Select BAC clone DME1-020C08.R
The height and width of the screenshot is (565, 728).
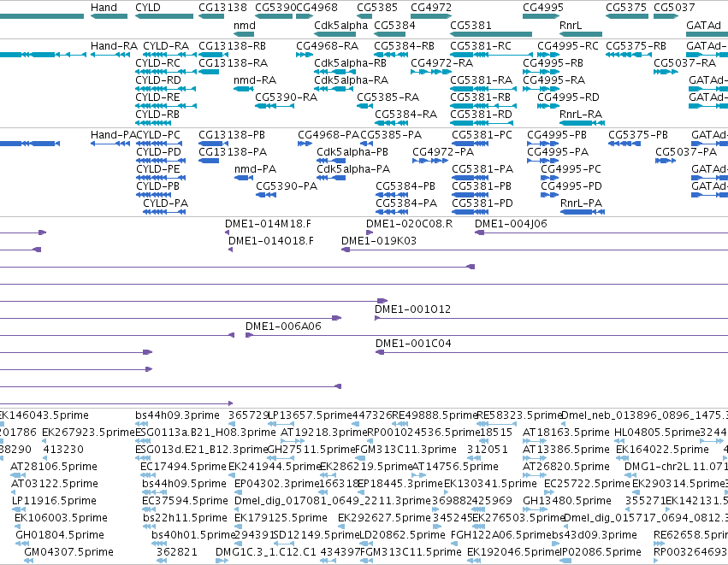(409, 224)
